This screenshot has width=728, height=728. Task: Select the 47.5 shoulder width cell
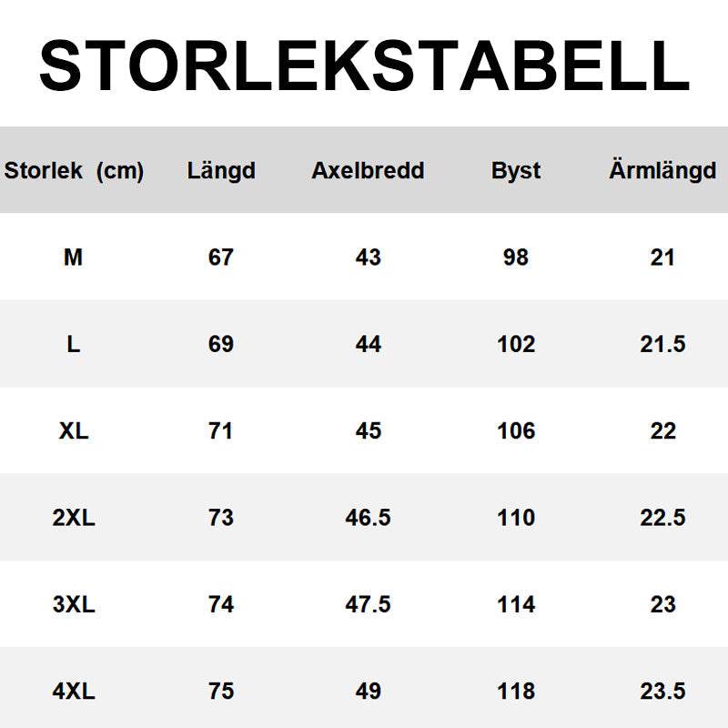point(368,604)
